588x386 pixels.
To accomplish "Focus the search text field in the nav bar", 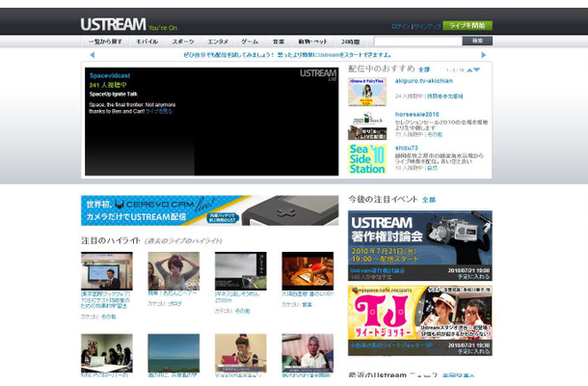I will [x=417, y=41].
